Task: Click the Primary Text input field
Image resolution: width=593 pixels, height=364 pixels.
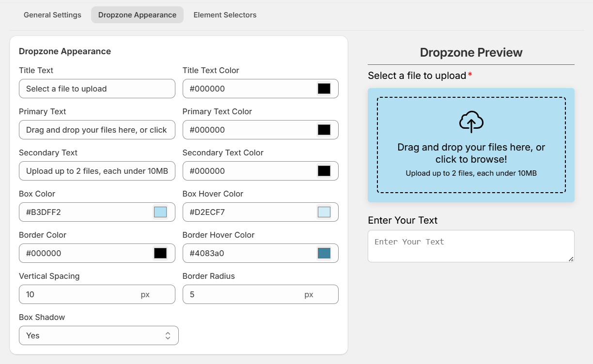Action: tap(97, 130)
